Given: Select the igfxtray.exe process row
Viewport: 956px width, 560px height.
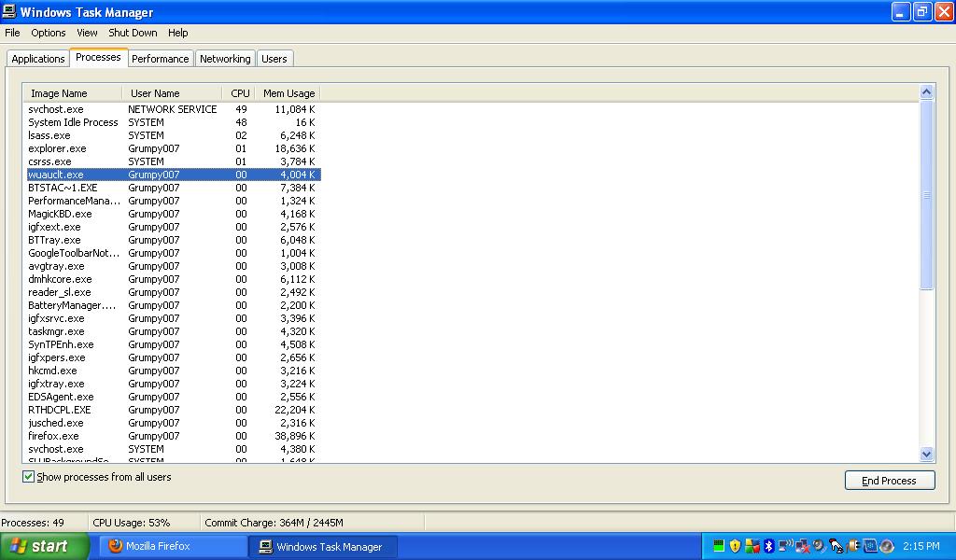Looking at the screenshot, I should tap(172, 384).
